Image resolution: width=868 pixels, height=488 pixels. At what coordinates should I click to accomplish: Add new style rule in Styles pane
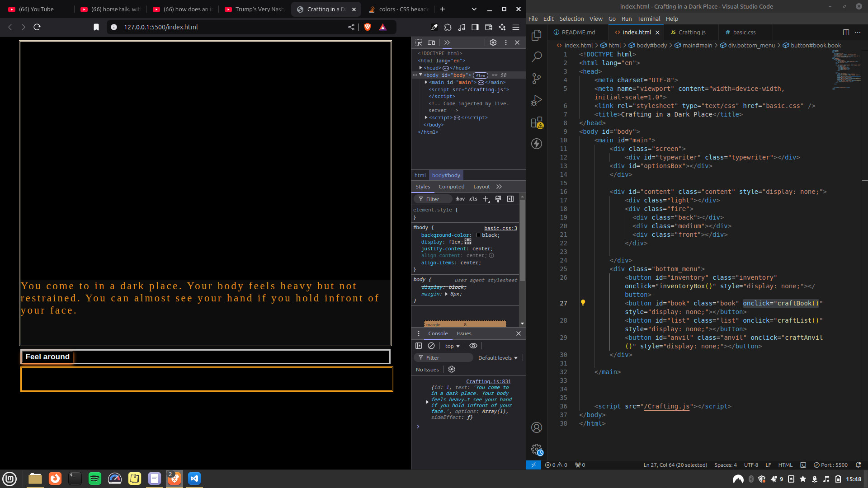(486, 199)
